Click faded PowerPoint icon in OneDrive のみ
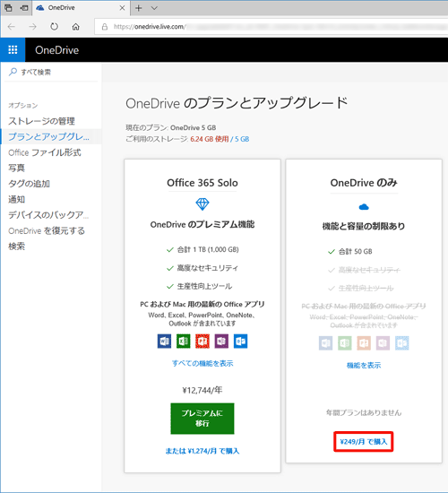Image resolution: width=448 pixels, height=493 pixels. (x=364, y=343)
